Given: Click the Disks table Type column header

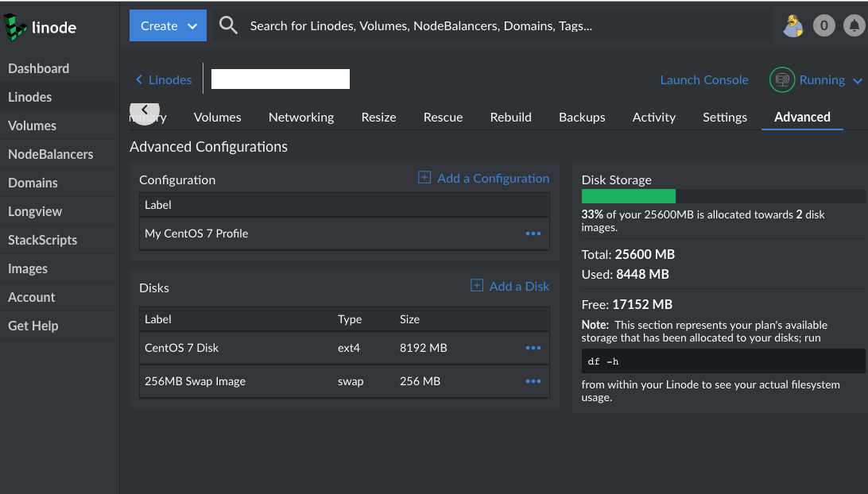Looking at the screenshot, I should point(349,319).
